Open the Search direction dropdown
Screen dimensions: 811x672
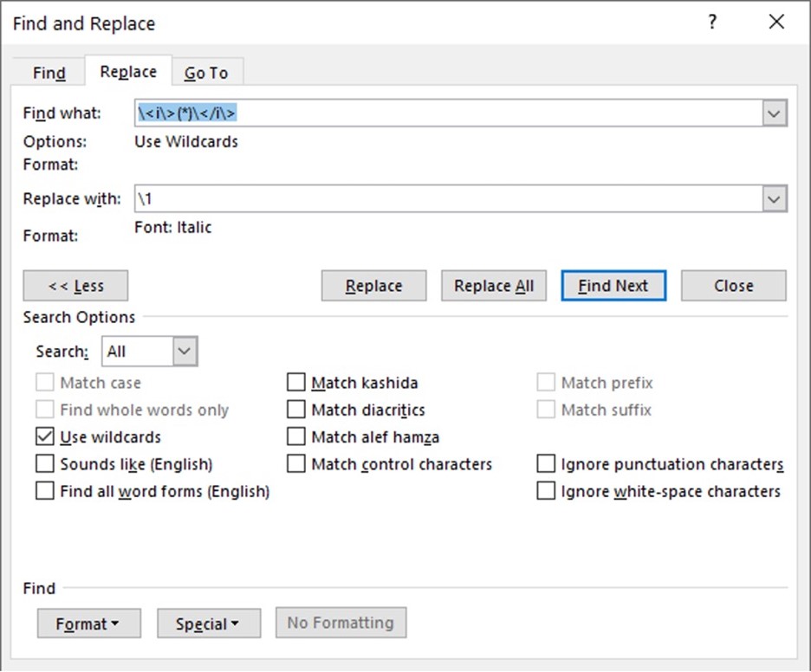(x=183, y=351)
